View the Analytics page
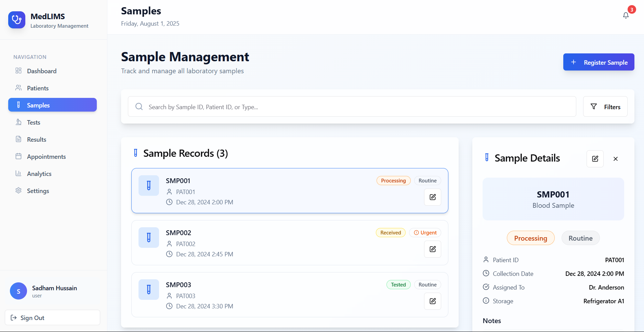This screenshot has width=644, height=332. 52,174
